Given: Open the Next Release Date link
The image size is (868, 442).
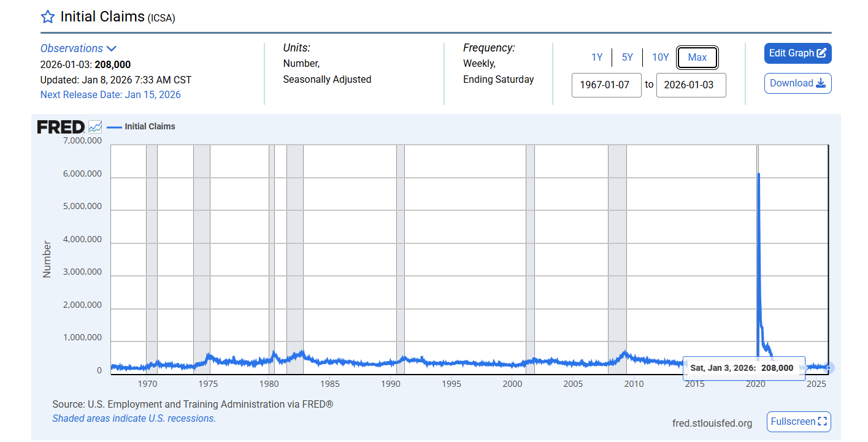Looking at the screenshot, I should (x=110, y=94).
